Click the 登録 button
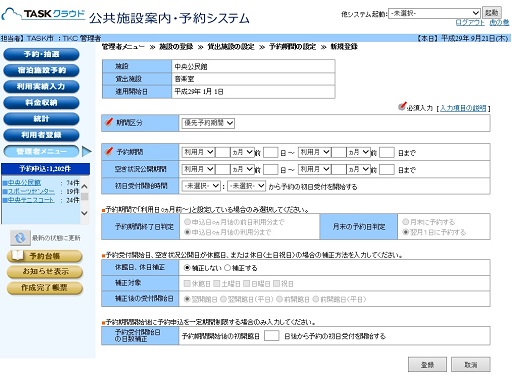Screen dimensions: 512x375 [427, 365]
